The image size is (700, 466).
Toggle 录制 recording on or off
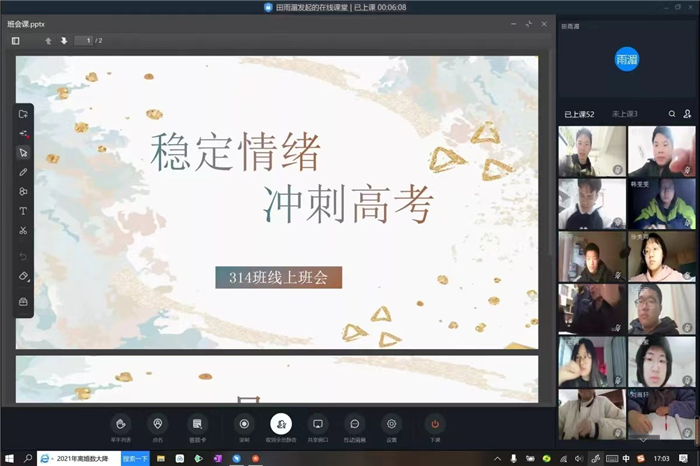click(243, 425)
